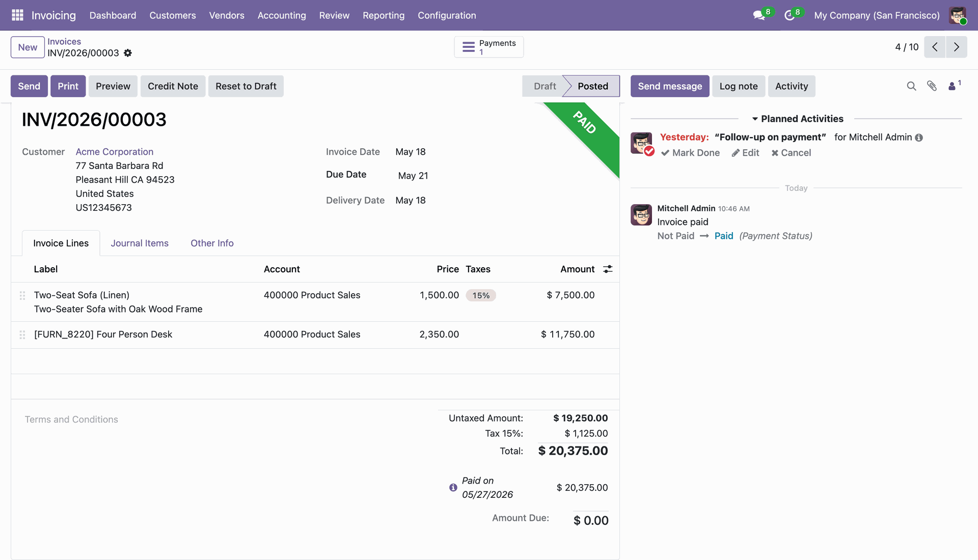The image size is (978, 560).
Task: Click the Print button
Action: 68,86
